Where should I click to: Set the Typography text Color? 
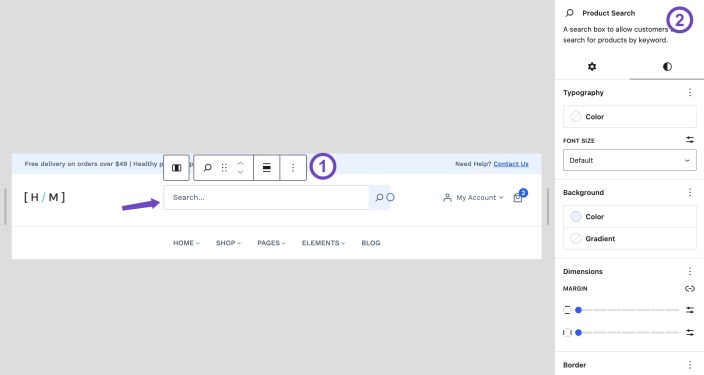coord(629,117)
